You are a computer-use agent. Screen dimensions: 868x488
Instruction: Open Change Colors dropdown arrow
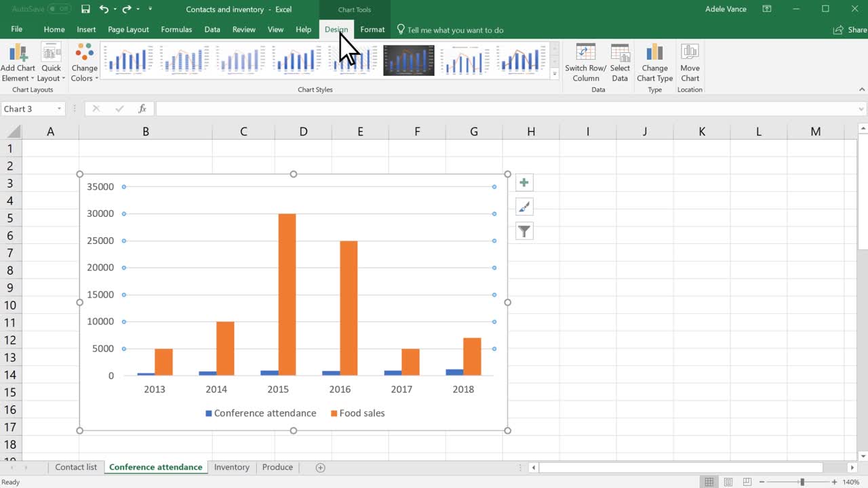[97, 79]
